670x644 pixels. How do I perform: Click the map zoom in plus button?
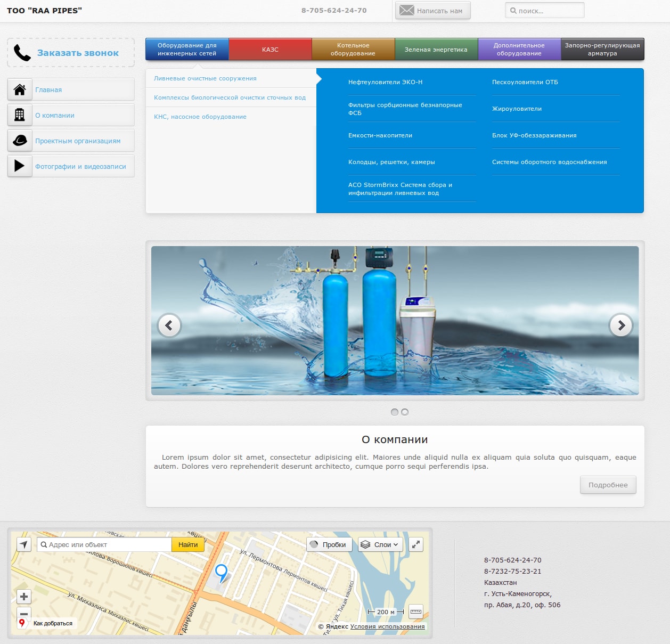(x=24, y=597)
